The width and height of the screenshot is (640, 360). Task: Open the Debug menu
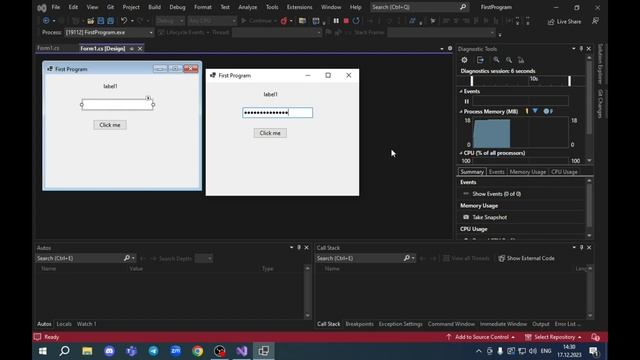tap(177, 7)
